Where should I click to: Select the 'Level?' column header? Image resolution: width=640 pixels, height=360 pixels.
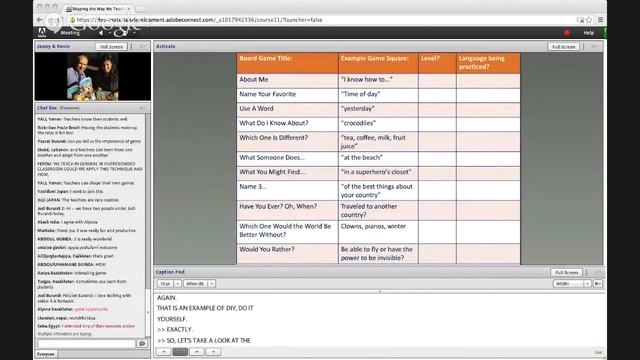click(437, 63)
